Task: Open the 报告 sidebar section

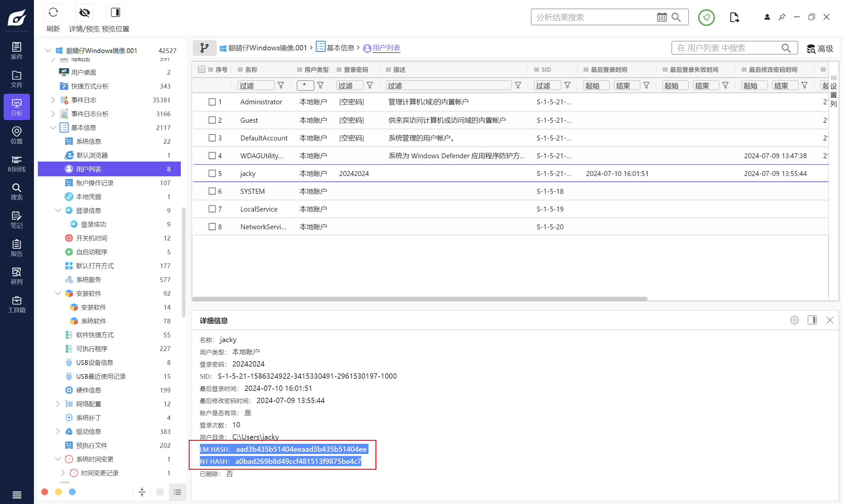Action: [x=17, y=248]
